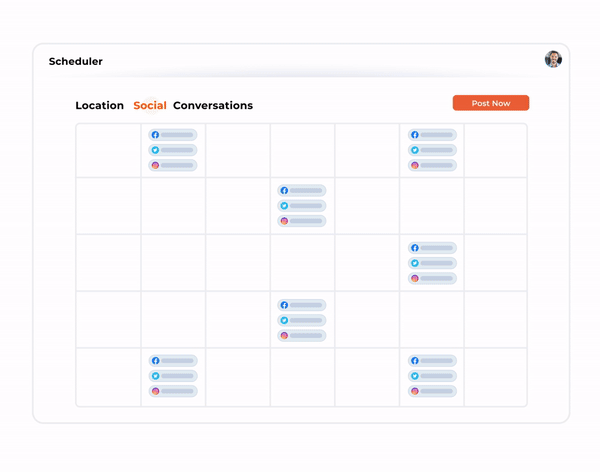
Task: Click Instagram icon in bottom row, second column
Action: click(155, 391)
